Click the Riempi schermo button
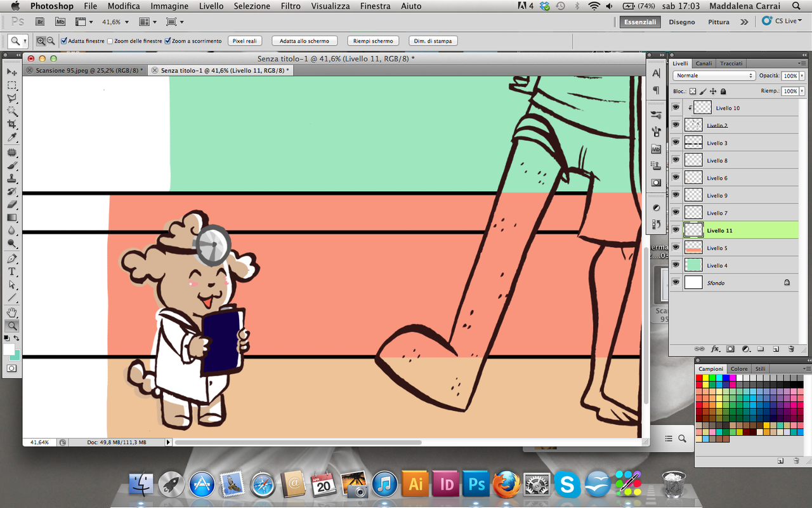812x508 pixels. point(373,41)
